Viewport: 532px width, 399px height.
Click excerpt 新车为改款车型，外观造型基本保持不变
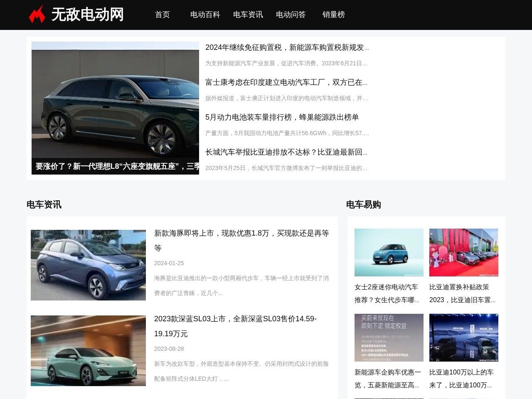241,371
